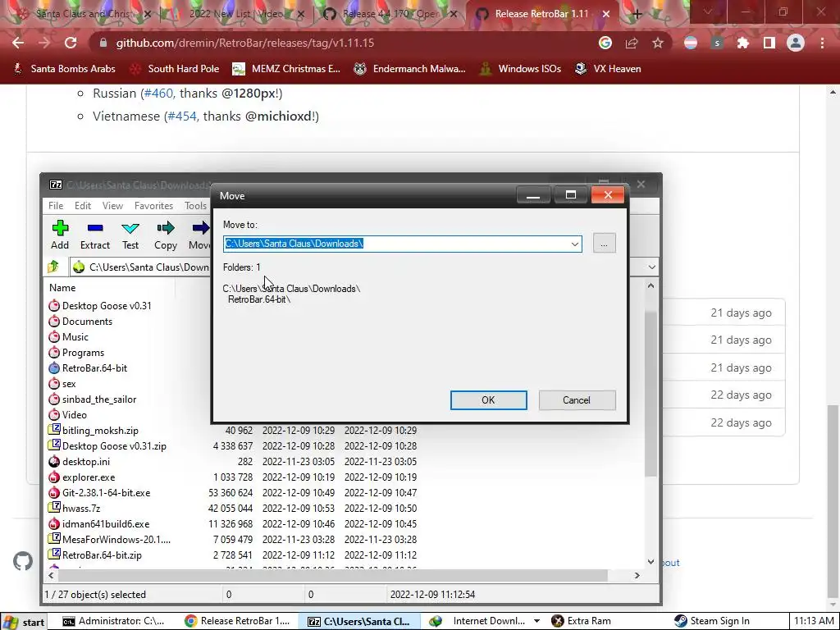Click the Extract toolbar icon in 7-Zip
Viewport: 840px width, 630px height.
[95, 235]
